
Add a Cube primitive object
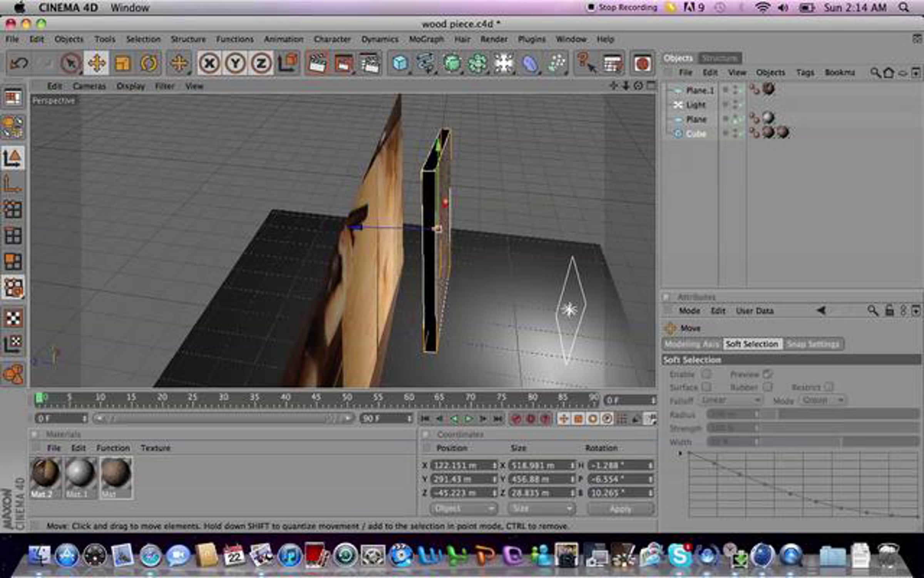coord(400,63)
